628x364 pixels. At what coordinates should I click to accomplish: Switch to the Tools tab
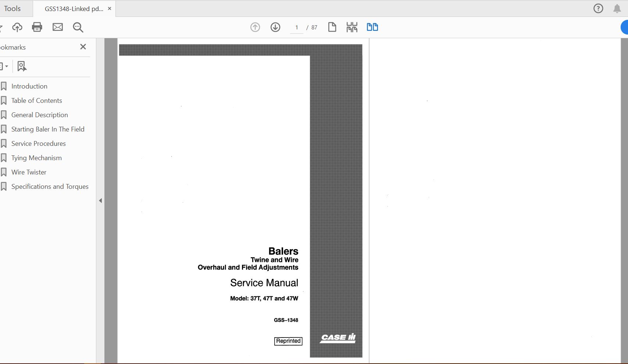[12, 8]
